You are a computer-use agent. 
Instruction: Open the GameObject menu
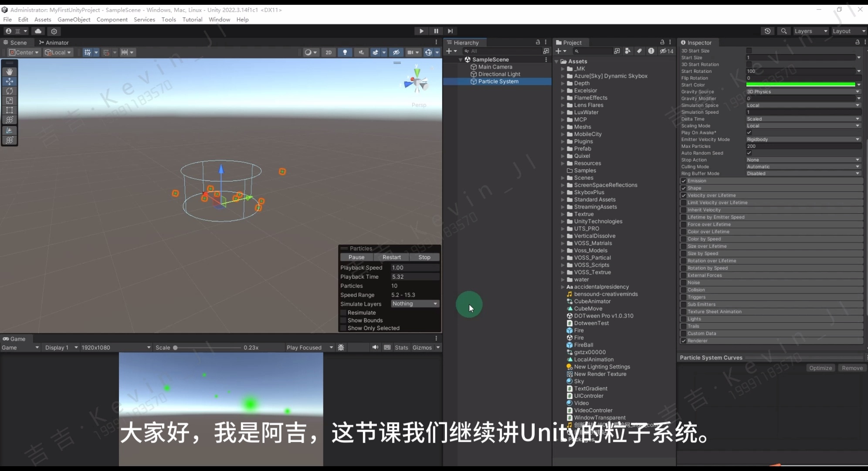pyautogui.click(x=74, y=19)
